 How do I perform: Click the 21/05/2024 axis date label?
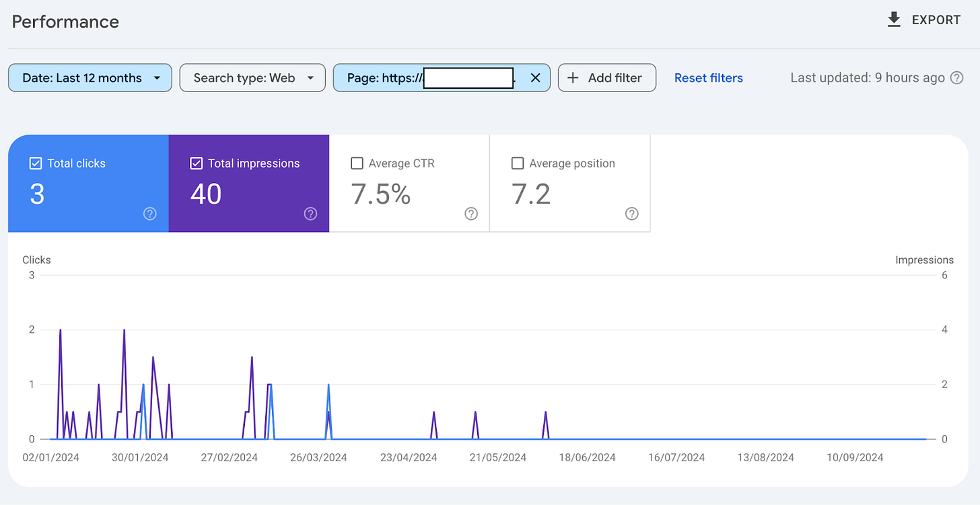pos(498,457)
